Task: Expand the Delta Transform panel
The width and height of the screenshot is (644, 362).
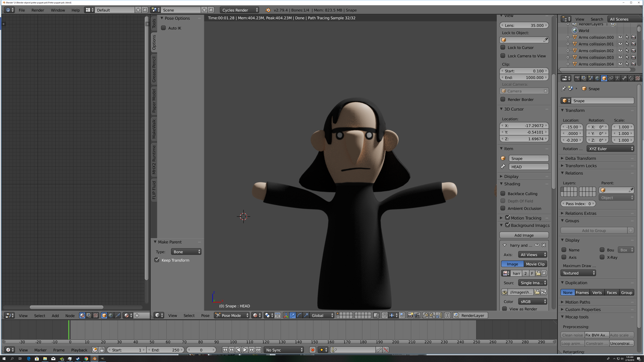Action: coord(580,158)
